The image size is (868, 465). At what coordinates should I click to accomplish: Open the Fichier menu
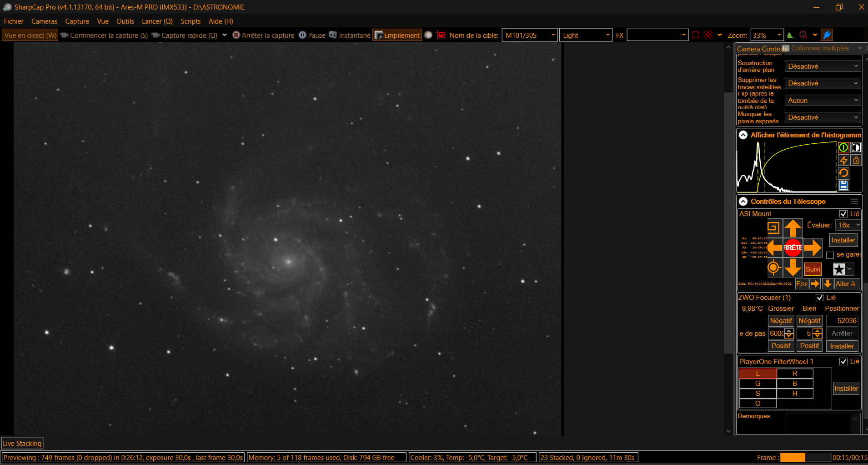(14, 21)
